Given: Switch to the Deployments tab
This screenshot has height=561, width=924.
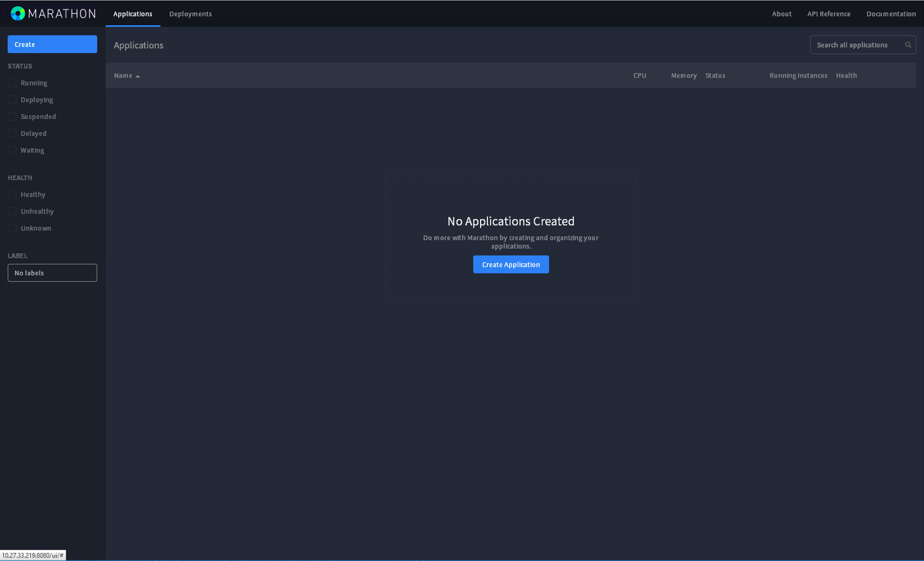Looking at the screenshot, I should click(190, 14).
